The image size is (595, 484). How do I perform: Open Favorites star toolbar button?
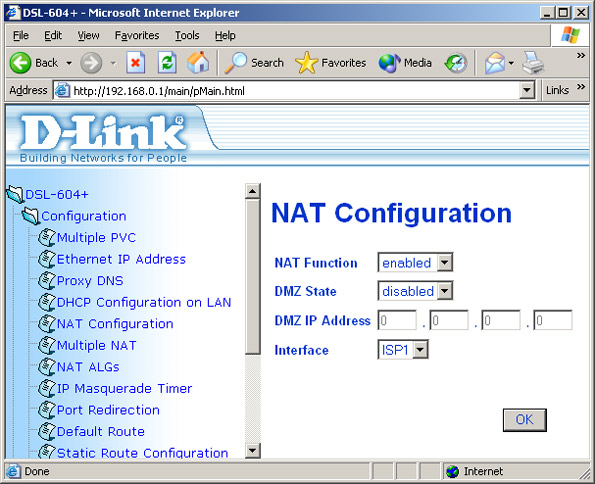[x=331, y=63]
